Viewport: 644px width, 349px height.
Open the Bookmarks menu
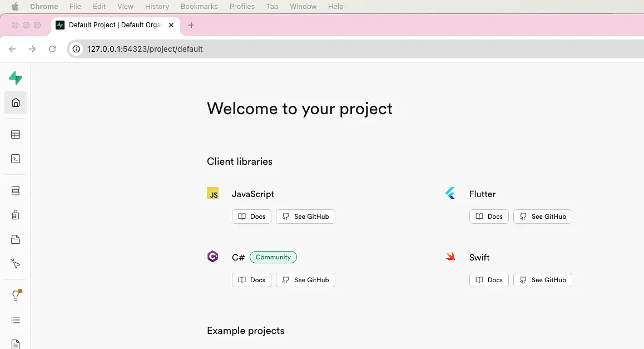pos(199,6)
